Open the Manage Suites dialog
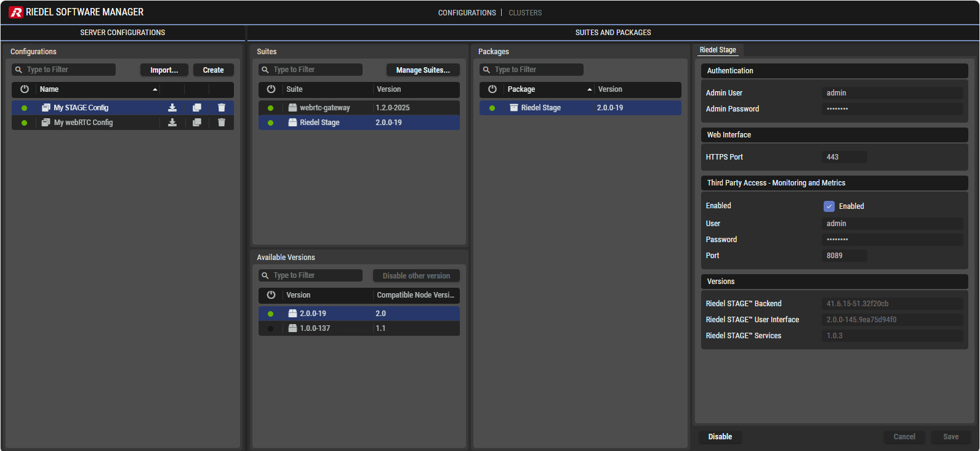980x451 pixels. [423, 70]
